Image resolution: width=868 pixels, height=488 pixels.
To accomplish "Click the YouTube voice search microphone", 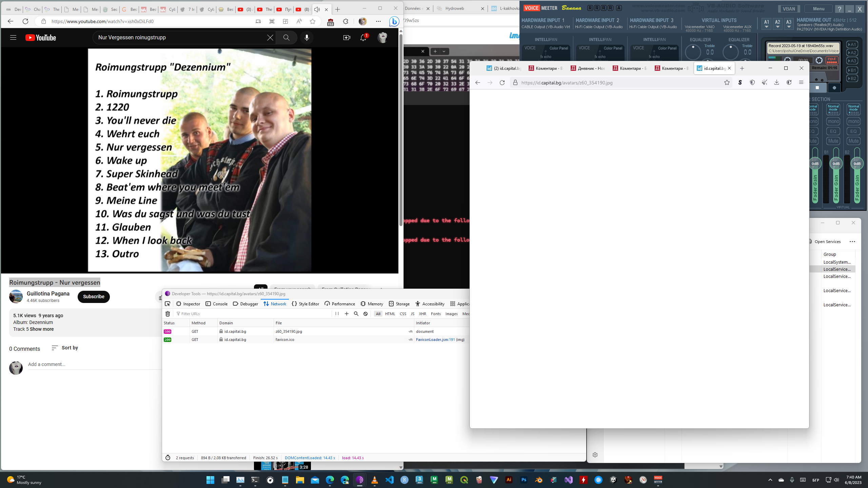I will (x=307, y=38).
